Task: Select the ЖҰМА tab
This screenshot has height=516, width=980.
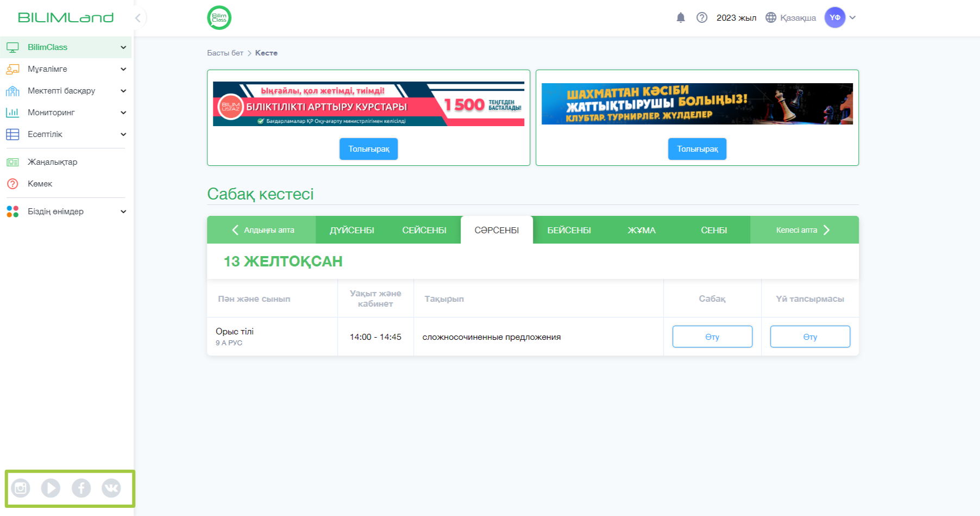Action: (x=642, y=230)
